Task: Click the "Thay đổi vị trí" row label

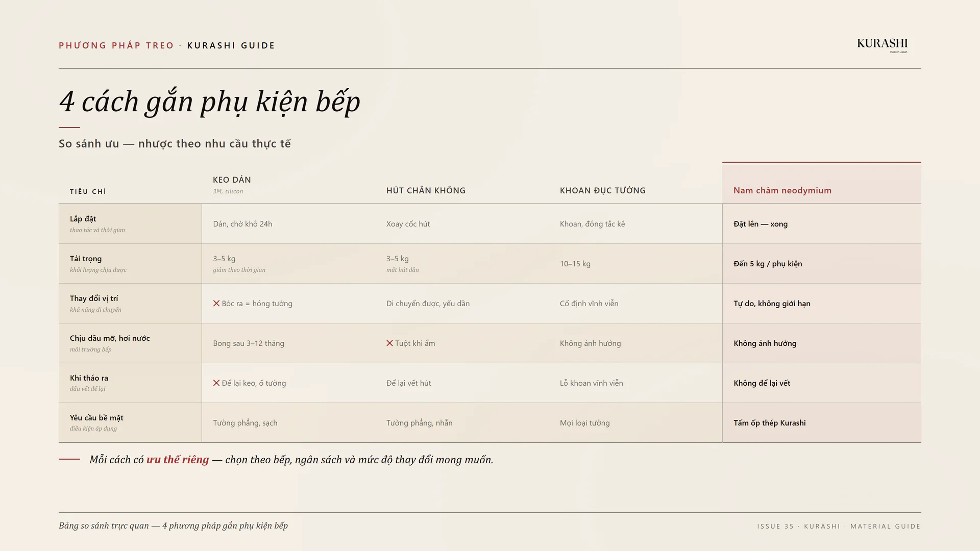Action: coord(94,298)
